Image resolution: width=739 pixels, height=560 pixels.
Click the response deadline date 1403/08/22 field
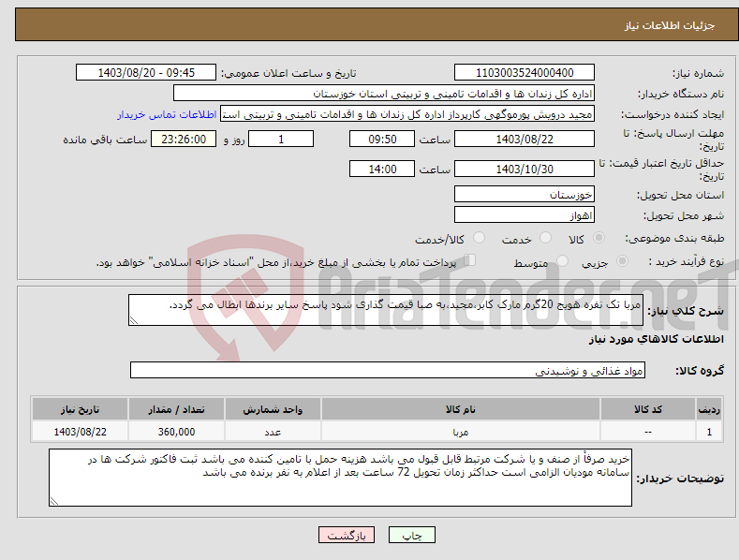pos(525,139)
